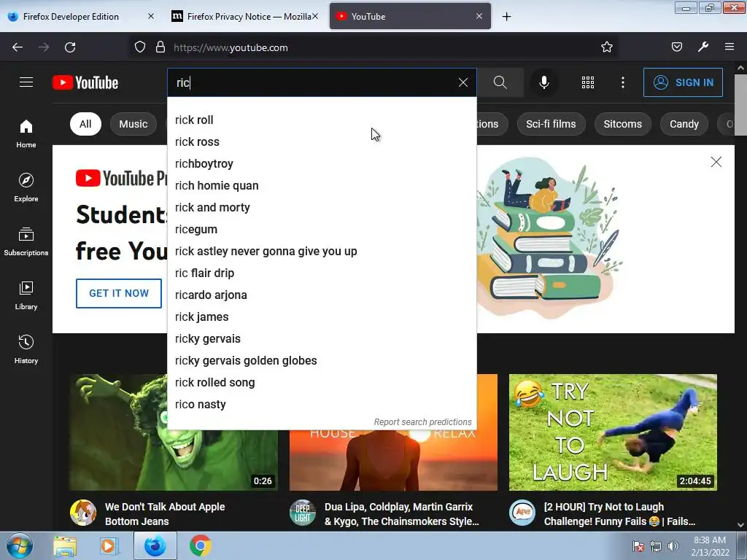Choose 'rick and morty' suggestion

click(x=322, y=208)
